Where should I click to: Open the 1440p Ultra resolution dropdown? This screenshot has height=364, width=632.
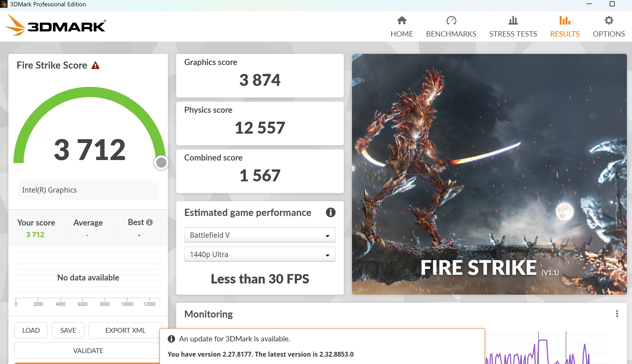tap(259, 254)
